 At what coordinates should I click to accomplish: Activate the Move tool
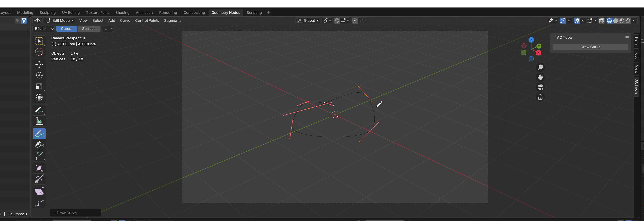(39, 64)
